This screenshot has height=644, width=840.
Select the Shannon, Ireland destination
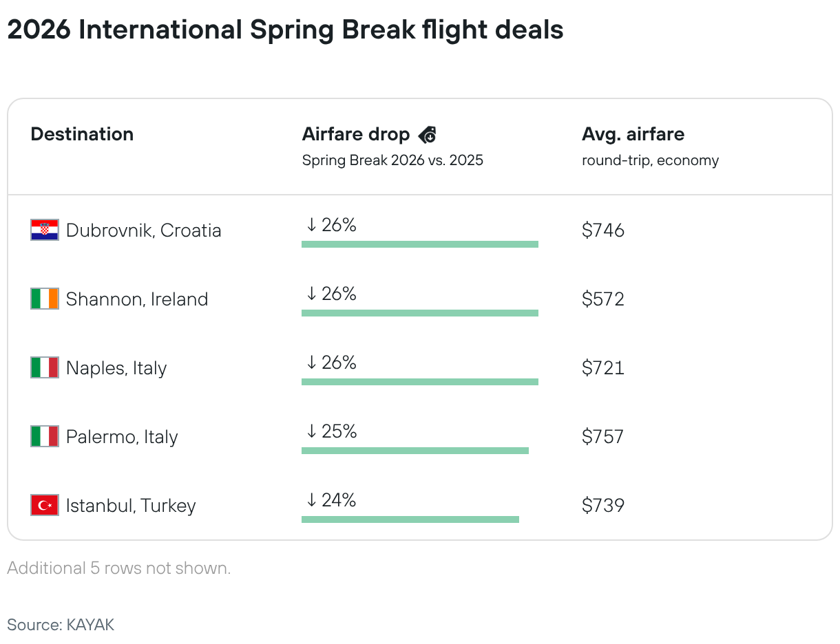click(x=136, y=299)
